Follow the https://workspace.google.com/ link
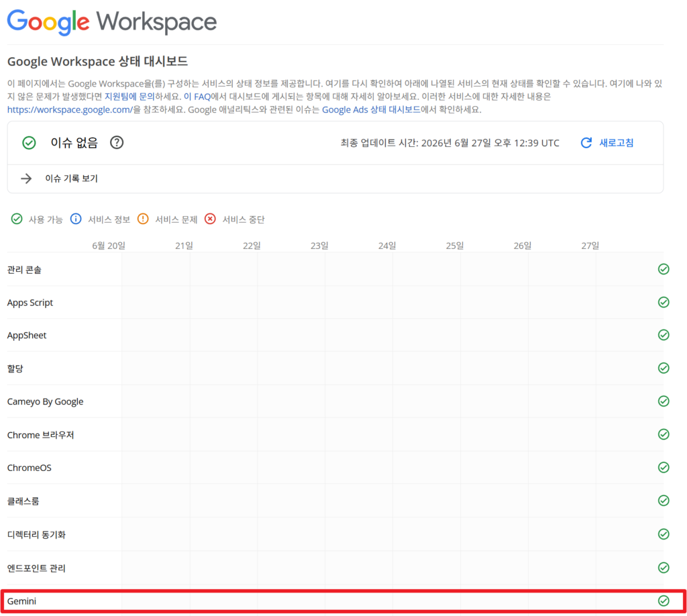Viewport: 687px width, 616px height. tap(70, 109)
